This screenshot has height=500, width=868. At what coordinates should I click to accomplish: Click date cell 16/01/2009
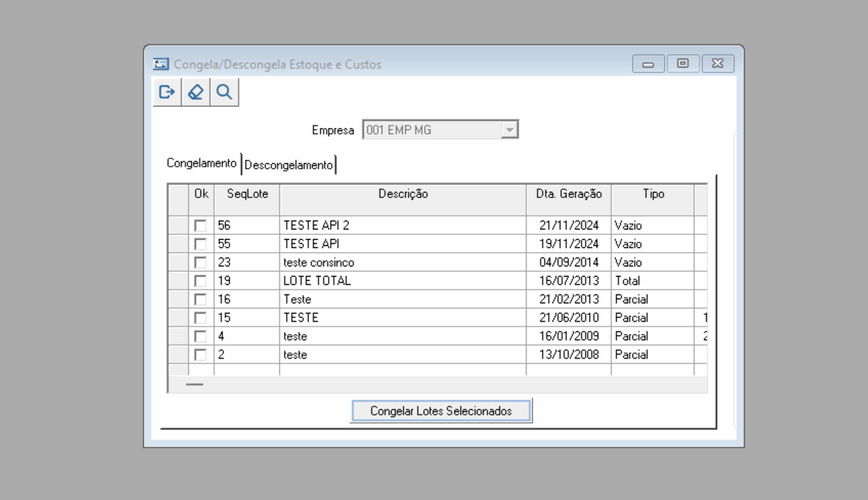click(x=568, y=336)
